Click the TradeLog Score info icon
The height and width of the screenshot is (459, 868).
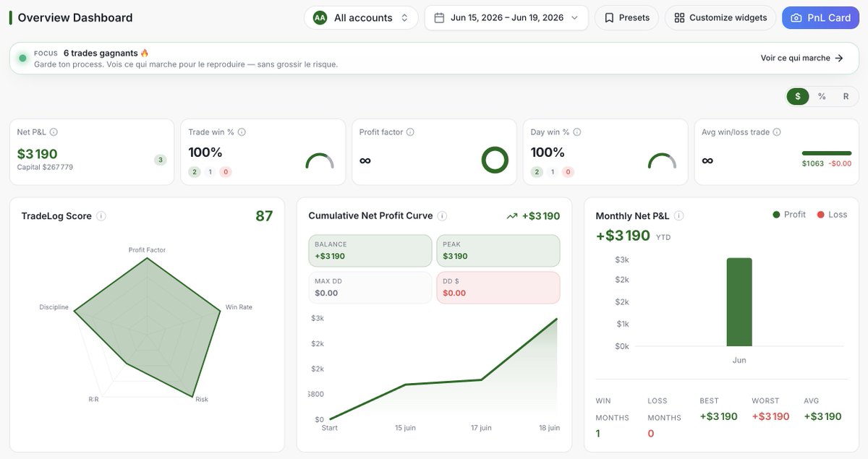[x=101, y=216]
